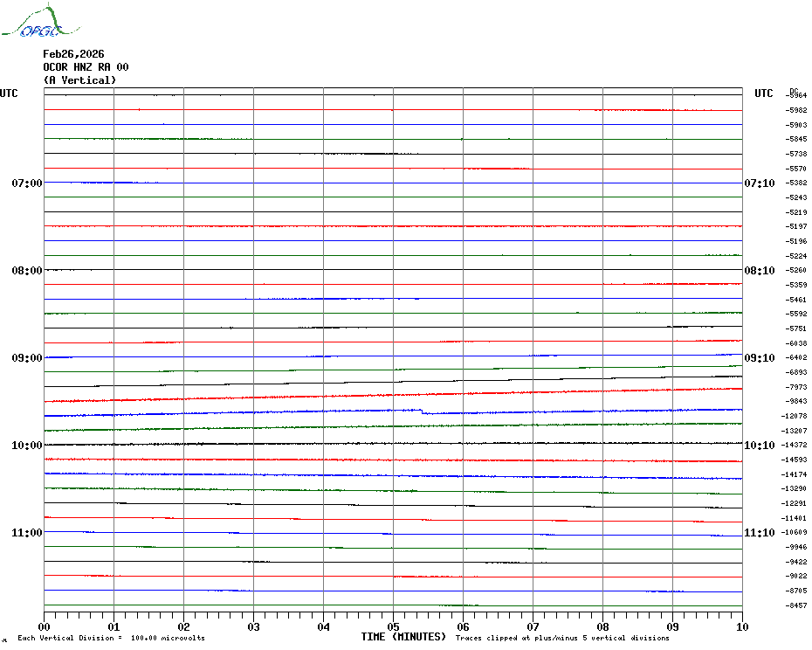Click the DC offset value '-14372'
The height and width of the screenshot is (650, 812).
pos(794,446)
